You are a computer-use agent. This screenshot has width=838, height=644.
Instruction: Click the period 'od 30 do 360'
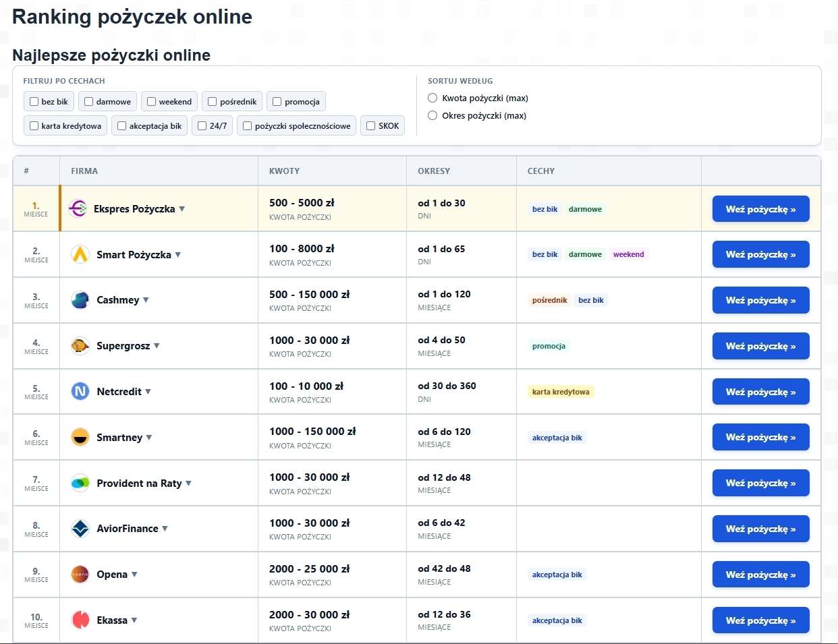[x=447, y=386]
